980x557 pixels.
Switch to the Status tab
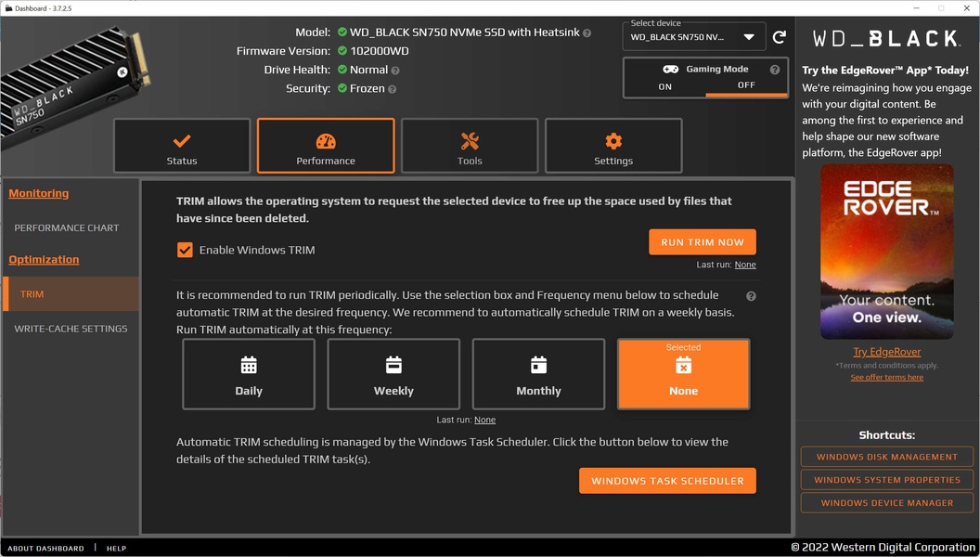(182, 146)
